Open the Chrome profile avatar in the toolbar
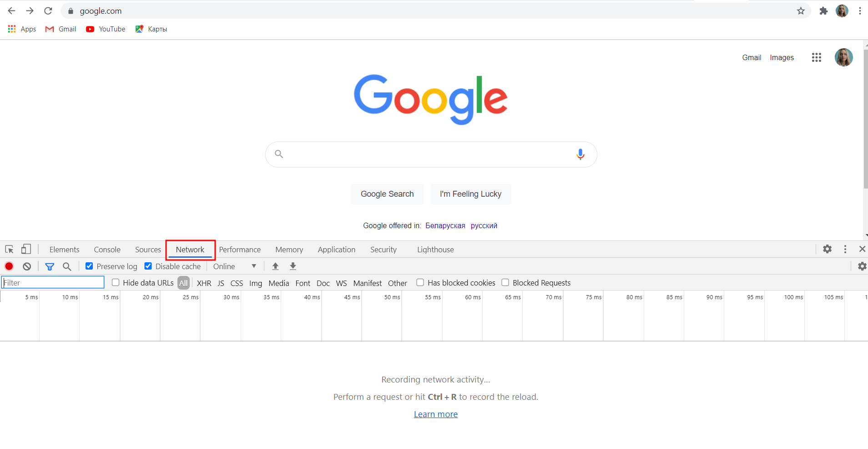The height and width of the screenshot is (449, 868). click(x=842, y=11)
